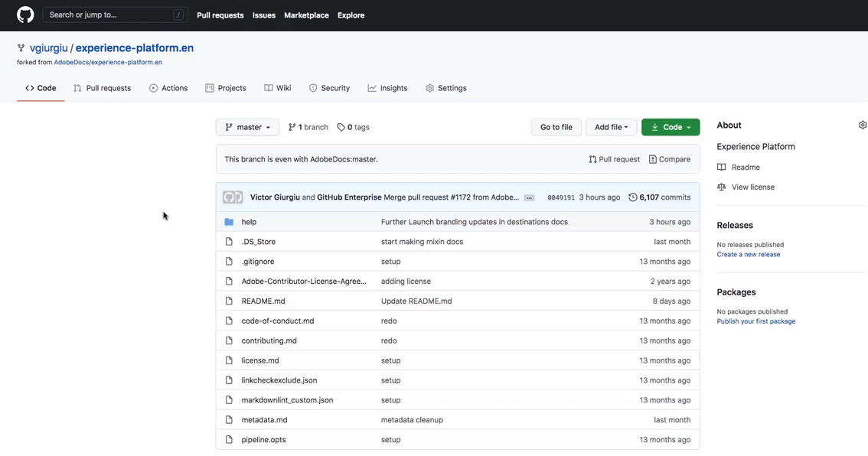Viewport: 868px width, 456px height.
Task: Expand commit message ellipsis button
Action: click(529, 198)
